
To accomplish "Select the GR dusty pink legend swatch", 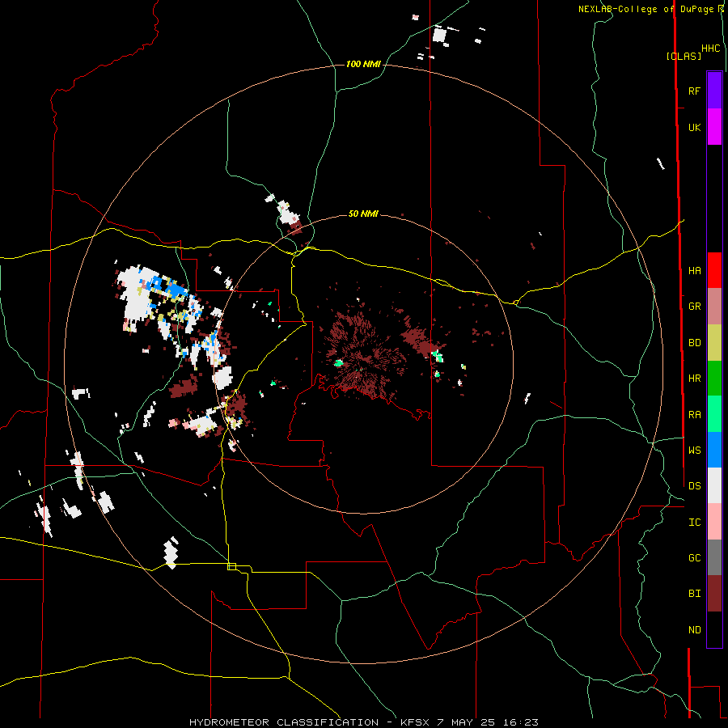I will (x=714, y=307).
